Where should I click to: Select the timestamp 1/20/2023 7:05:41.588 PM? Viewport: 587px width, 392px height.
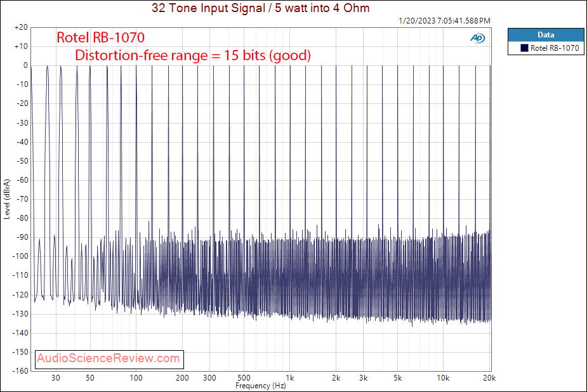point(444,20)
